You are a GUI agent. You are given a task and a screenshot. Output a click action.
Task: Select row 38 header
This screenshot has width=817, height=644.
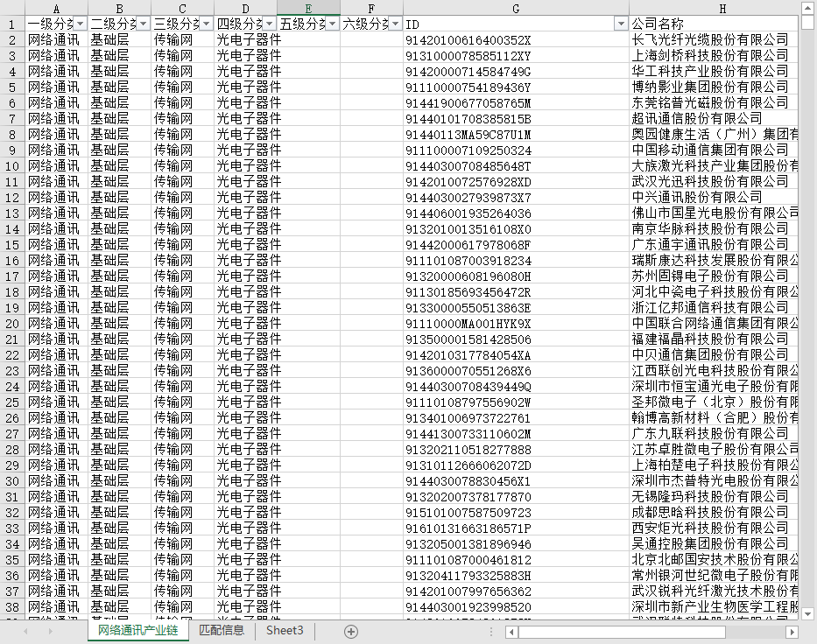12,607
